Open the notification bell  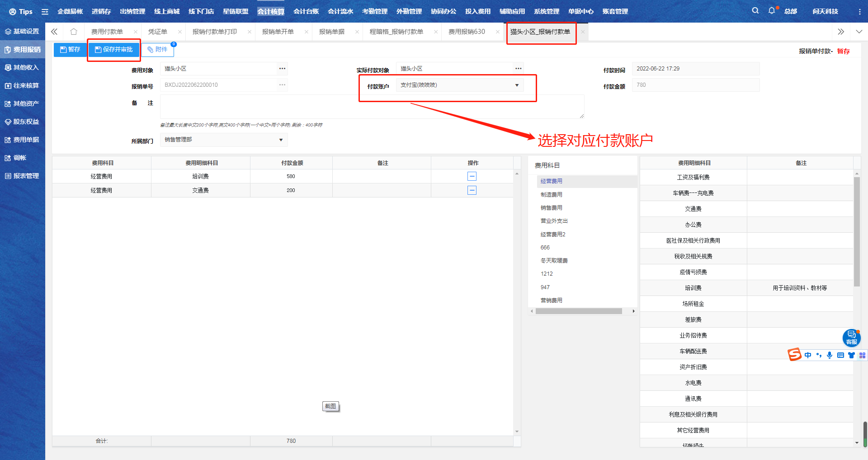[771, 11]
